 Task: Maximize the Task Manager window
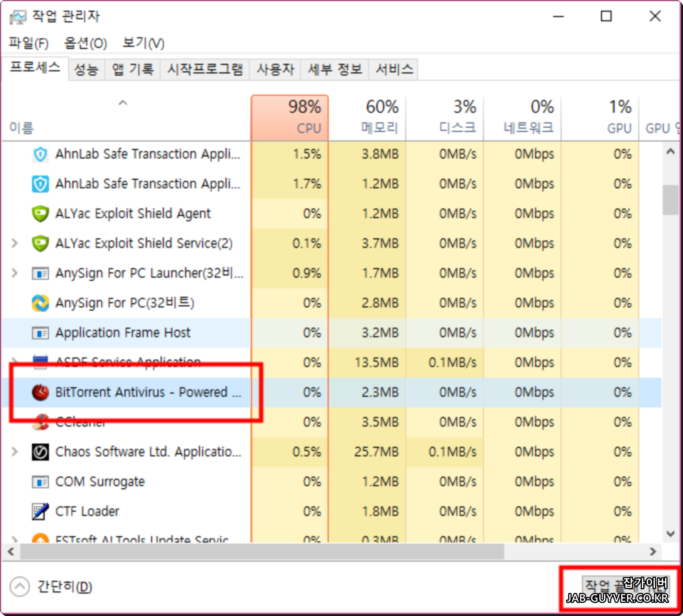[x=606, y=16]
